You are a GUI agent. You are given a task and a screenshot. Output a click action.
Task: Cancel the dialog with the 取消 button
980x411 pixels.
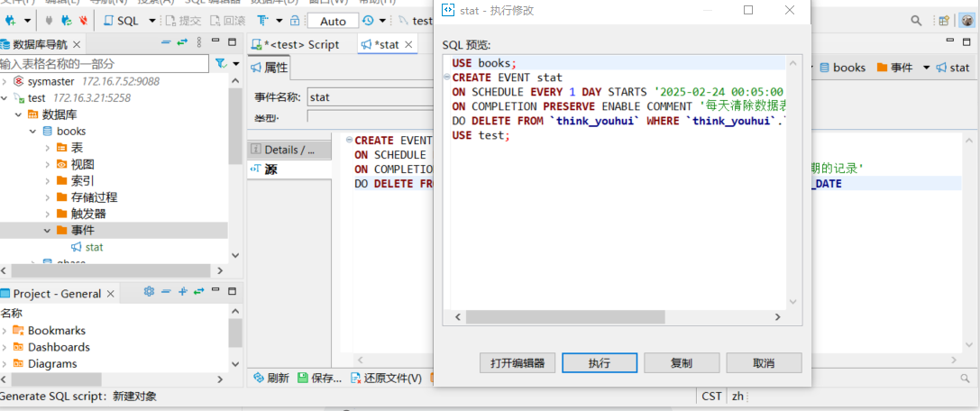(x=763, y=363)
